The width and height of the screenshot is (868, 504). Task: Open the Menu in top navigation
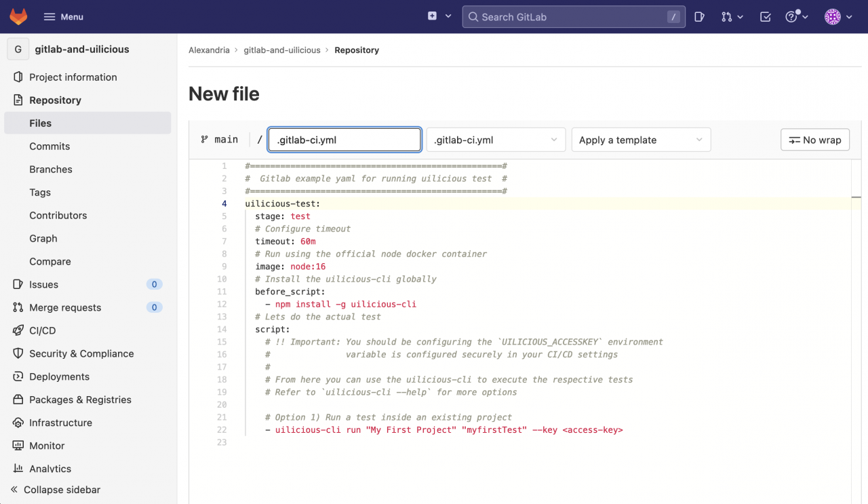[x=63, y=16]
